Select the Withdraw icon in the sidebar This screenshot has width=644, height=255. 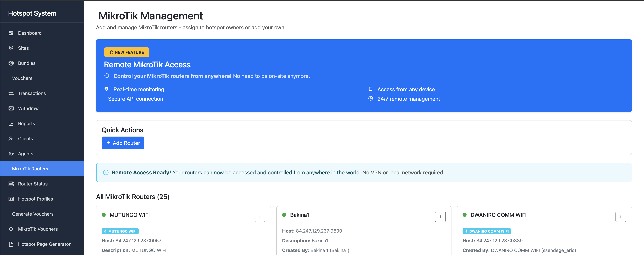[11, 108]
